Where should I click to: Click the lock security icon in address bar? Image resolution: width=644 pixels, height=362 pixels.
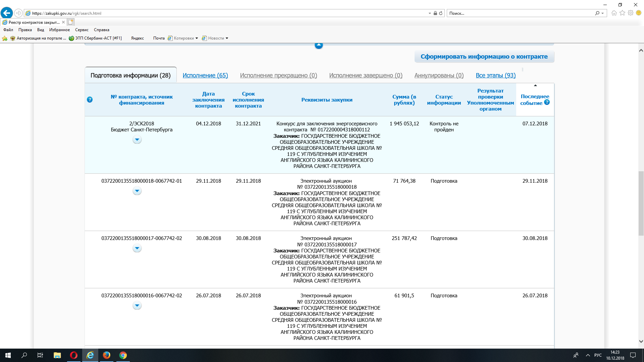[435, 13]
